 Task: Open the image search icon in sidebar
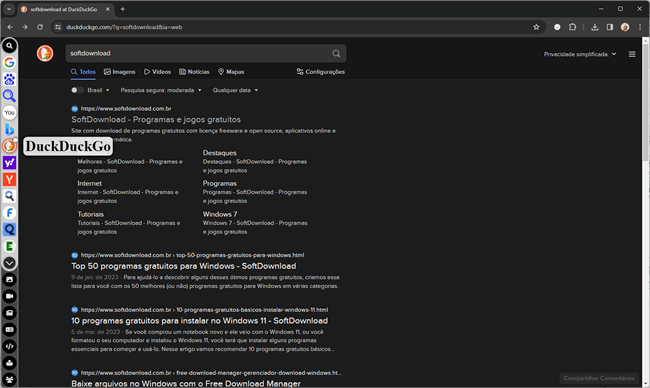pos(9,279)
